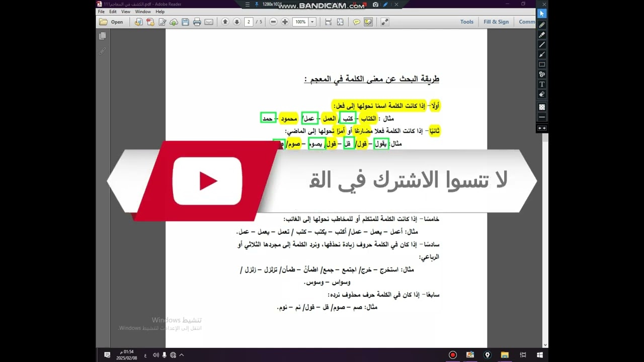Click the Bandicam pin icon
The width and height of the screenshot is (644, 362).
pyautogui.click(x=257, y=5)
